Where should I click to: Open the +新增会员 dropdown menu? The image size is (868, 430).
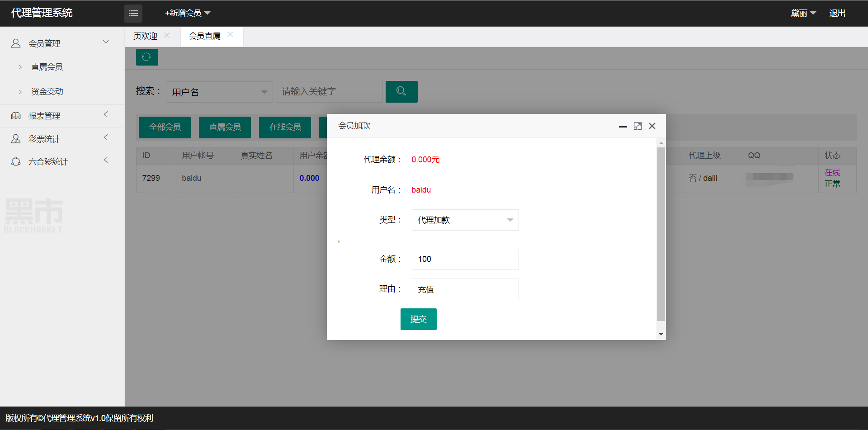point(188,13)
